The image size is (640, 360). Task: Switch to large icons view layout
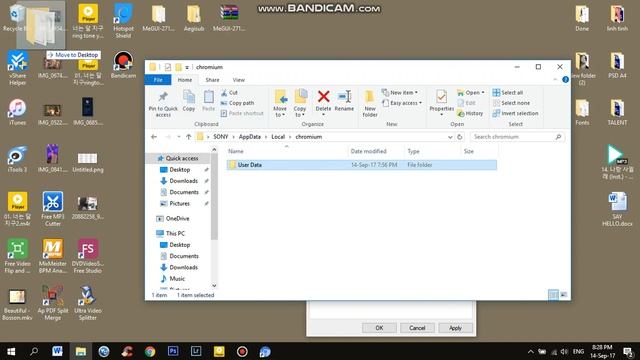(x=564, y=295)
